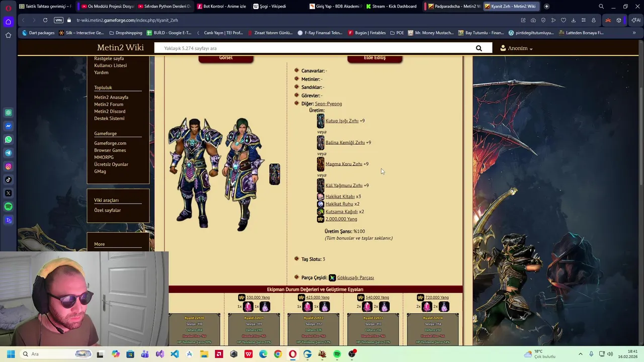Open the Anonim user dropdown
Image resolution: width=644 pixels, height=362 pixels.
click(x=517, y=48)
